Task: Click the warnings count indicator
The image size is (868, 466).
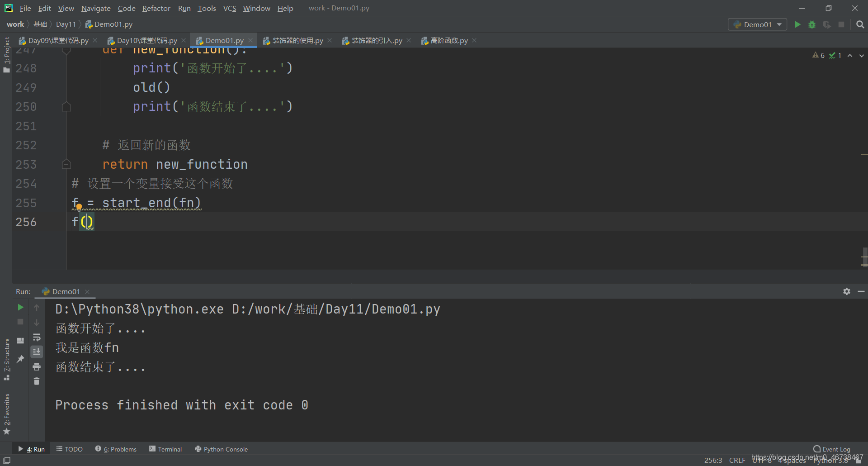Action: coord(819,55)
